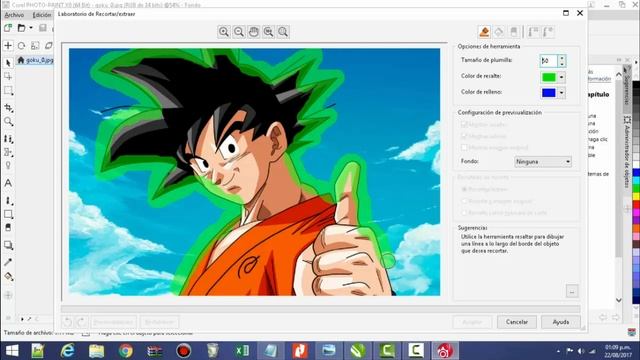640x360 pixels.
Task: Click Cancelar button
Action: tap(517, 322)
